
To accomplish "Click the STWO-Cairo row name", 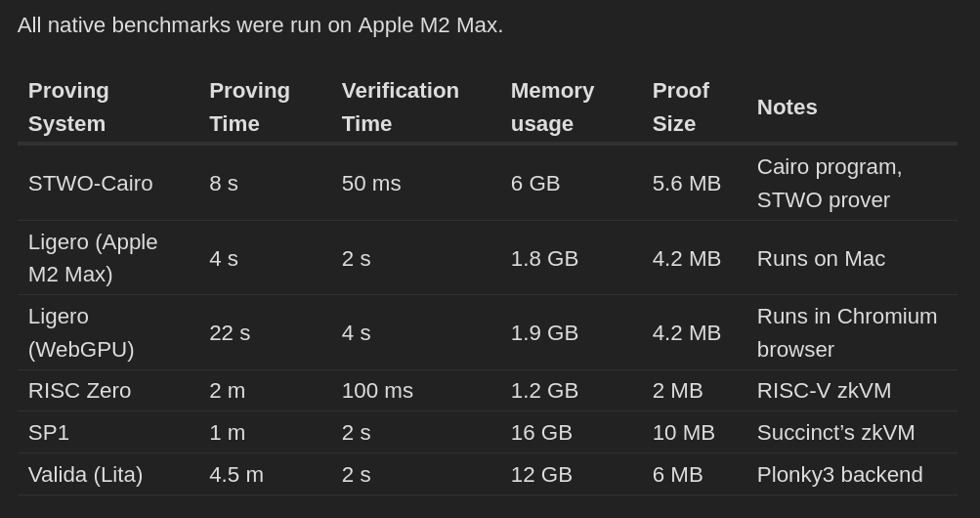I will (x=91, y=184).
